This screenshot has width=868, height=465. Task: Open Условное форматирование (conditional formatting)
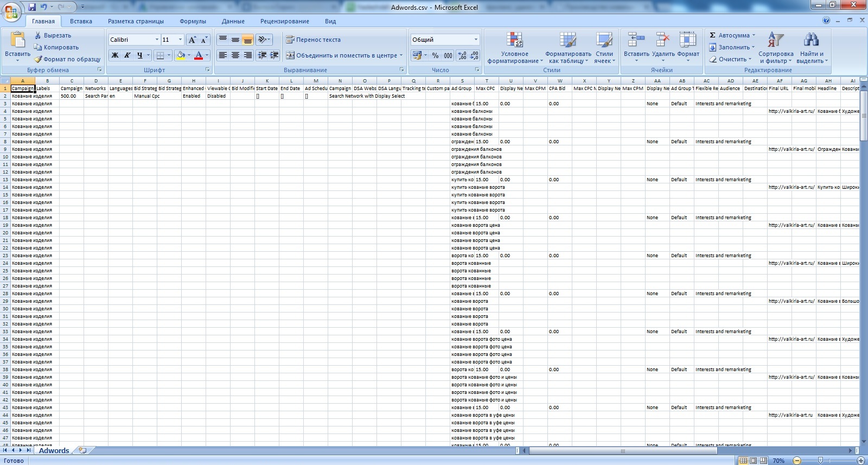click(515, 48)
